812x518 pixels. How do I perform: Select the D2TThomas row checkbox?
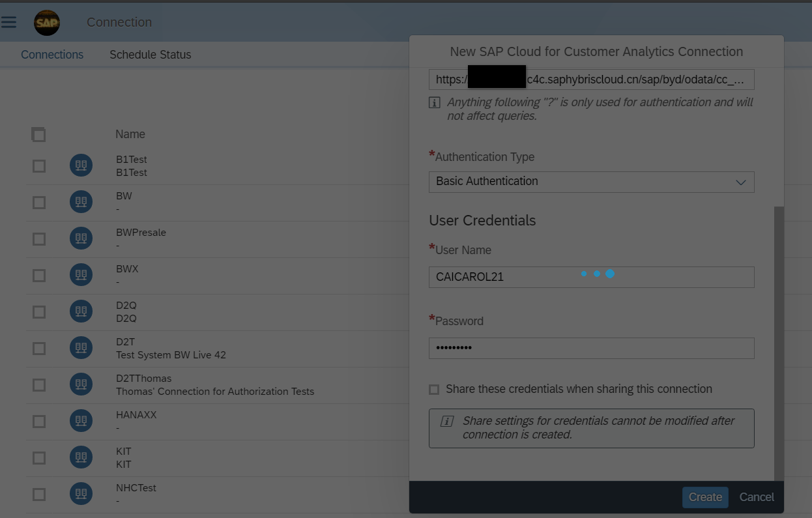(39, 385)
